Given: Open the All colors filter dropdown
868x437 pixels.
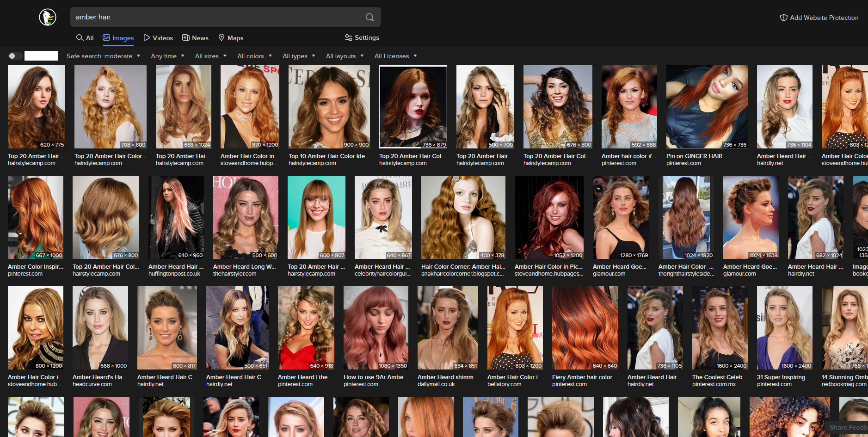Looking at the screenshot, I should pyautogui.click(x=254, y=56).
